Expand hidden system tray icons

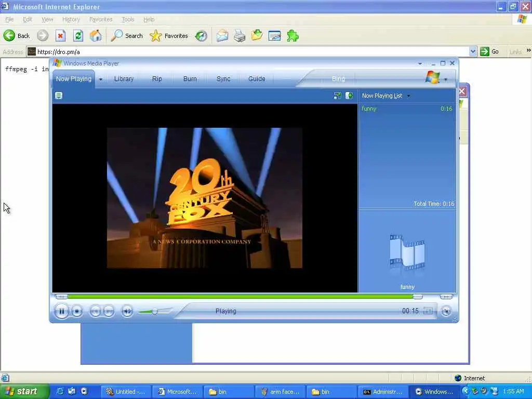click(465, 391)
